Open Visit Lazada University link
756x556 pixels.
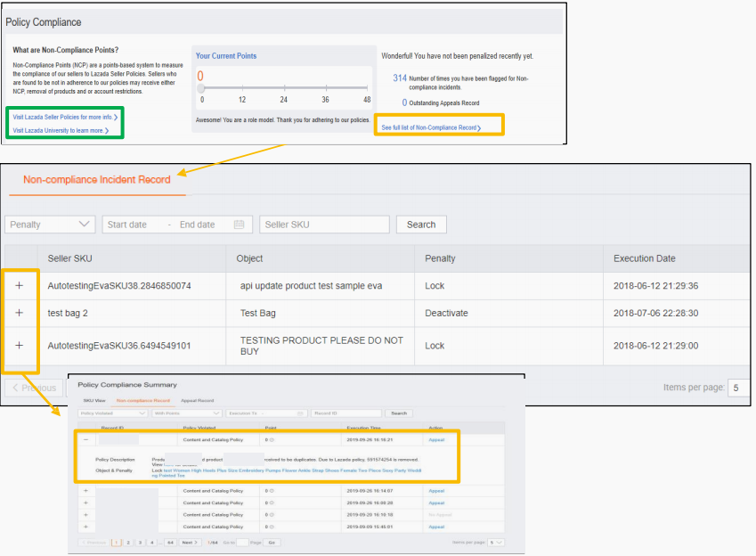61,130
